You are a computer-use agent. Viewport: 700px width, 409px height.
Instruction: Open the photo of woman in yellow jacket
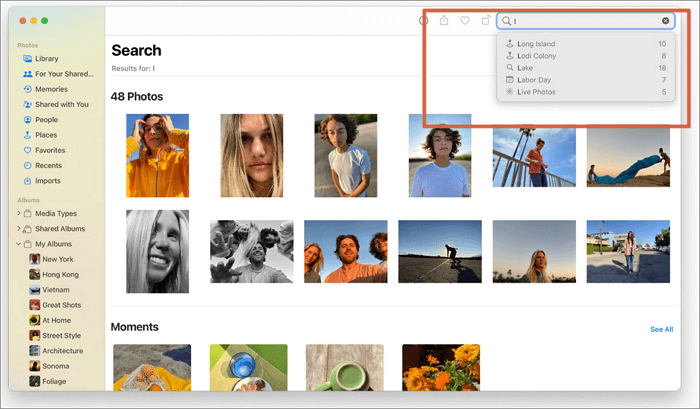click(157, 155)
